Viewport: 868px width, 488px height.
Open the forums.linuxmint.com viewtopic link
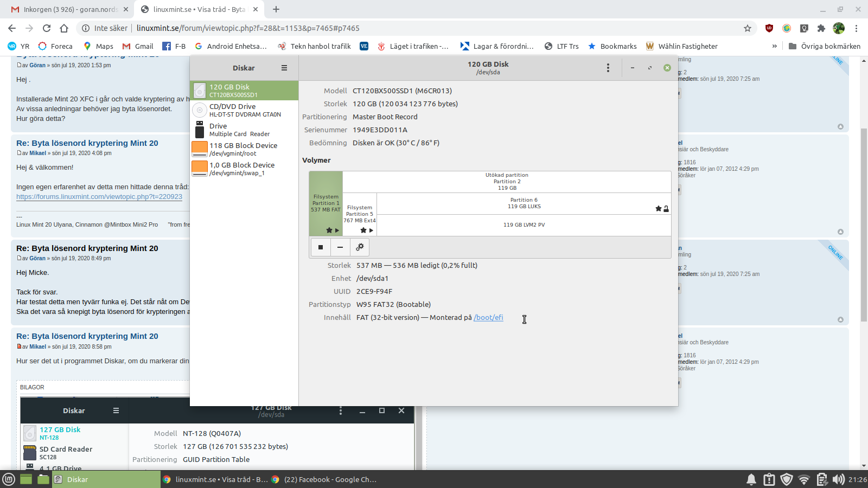99,197
